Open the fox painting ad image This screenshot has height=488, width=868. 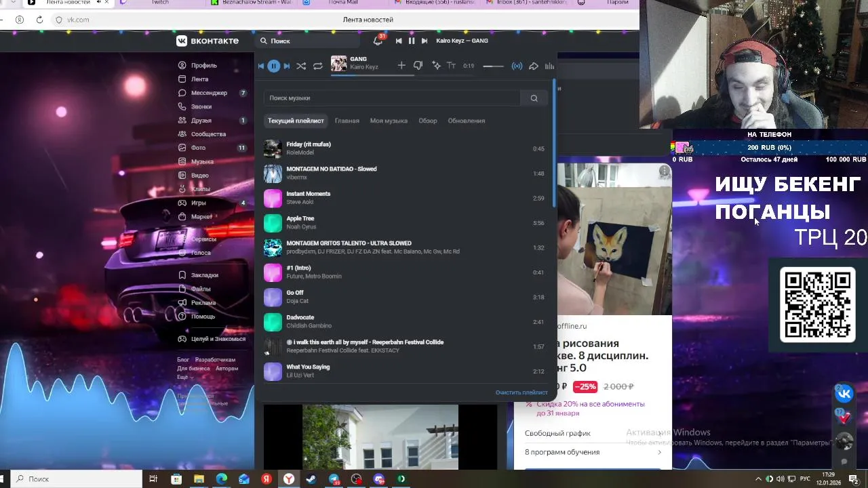pyautogui.click(x=614, y=239)
